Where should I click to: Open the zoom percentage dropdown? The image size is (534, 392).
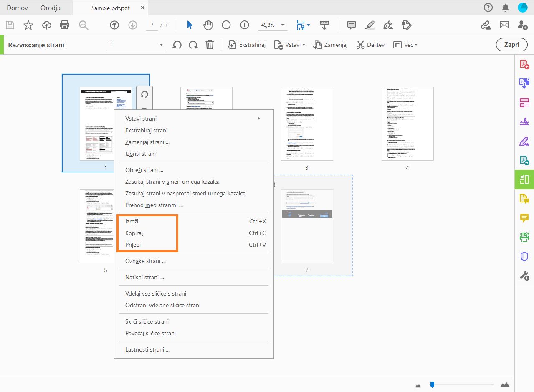click(283, 25)
